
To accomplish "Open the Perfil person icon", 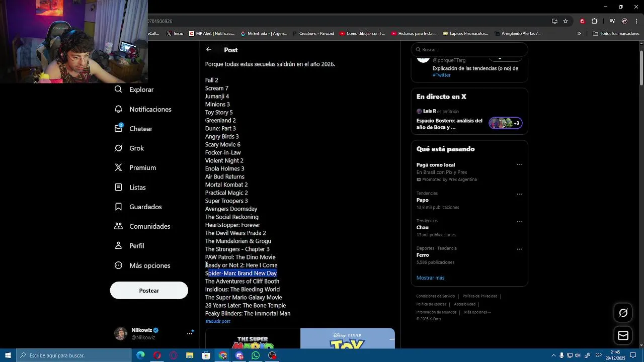I will click(x=118, y=245).
